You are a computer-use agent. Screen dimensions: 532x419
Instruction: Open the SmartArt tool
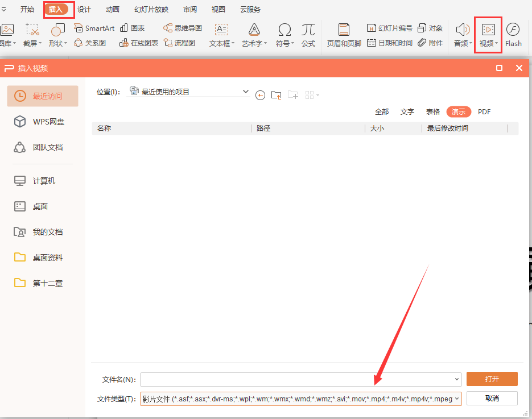click(94, 28)
